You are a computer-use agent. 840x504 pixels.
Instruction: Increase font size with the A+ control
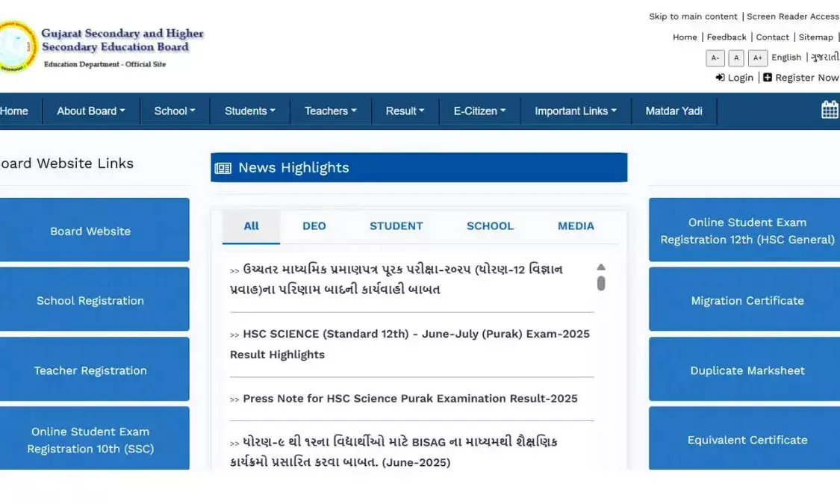(x=758, y=57)
